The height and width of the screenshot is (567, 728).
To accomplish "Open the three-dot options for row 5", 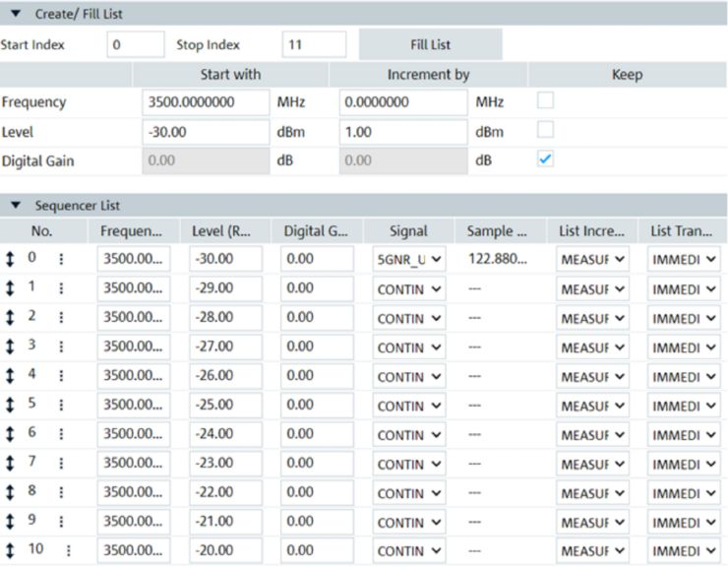I will [61, 406].
